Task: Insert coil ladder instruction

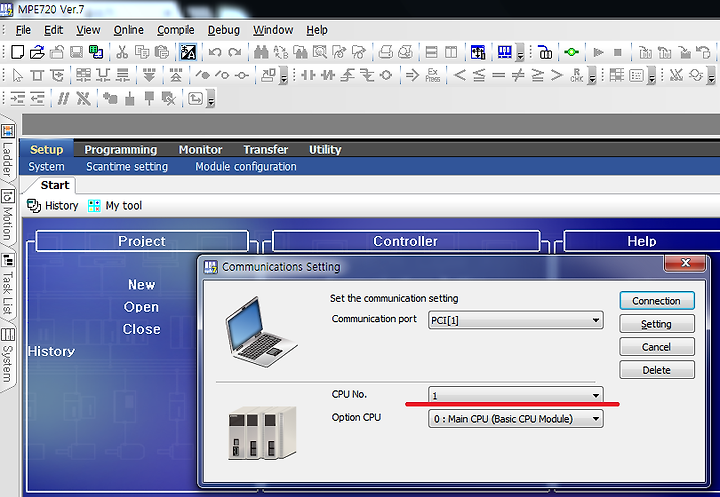Action: [x=386, y=75]
